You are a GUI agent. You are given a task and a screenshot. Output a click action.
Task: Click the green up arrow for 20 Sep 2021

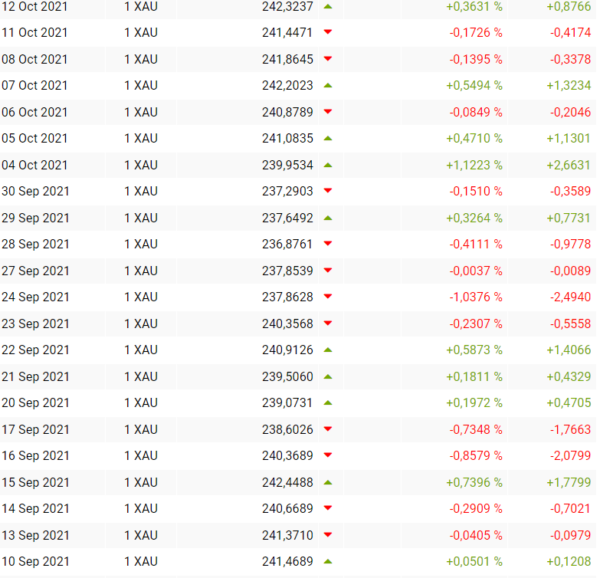point(328,403)
